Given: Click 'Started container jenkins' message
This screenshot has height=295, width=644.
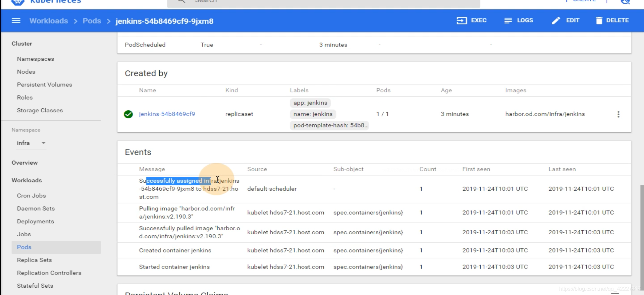Looking at the screenshot, I should click(174, 267).
